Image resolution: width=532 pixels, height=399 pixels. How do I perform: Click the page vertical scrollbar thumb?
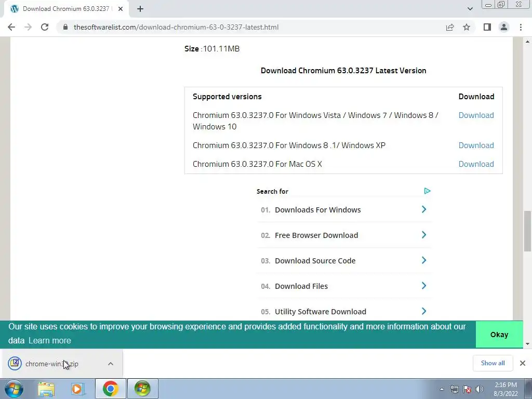[x=527, y=231]
